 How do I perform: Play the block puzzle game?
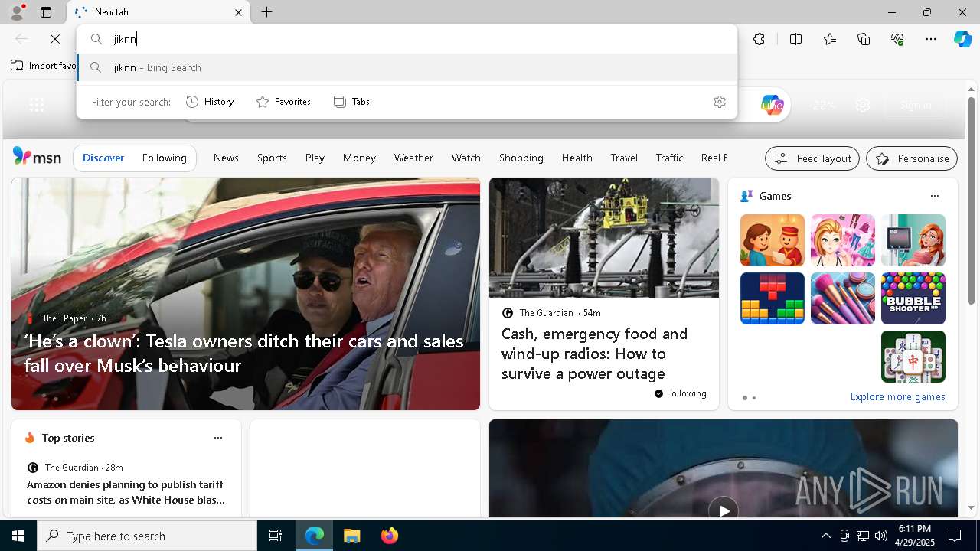[x=772, y=298]
